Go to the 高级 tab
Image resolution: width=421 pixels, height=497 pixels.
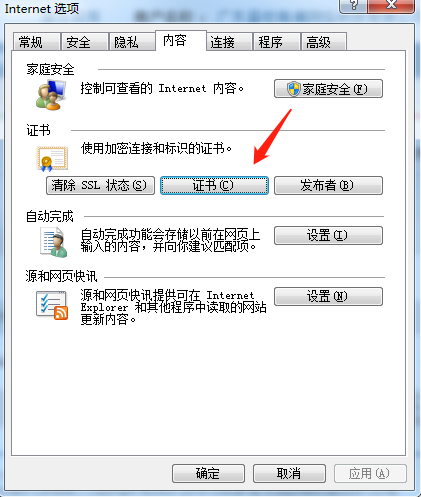(324, 42)
